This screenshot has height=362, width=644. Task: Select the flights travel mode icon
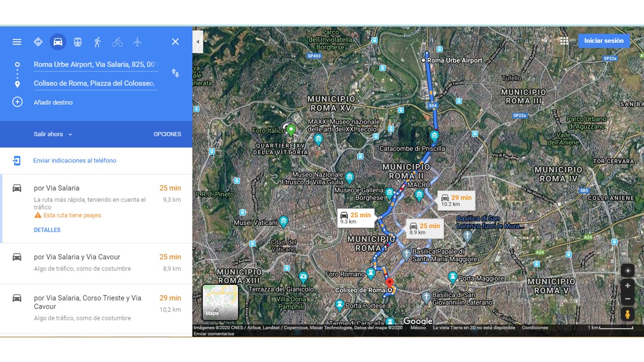click(x=137, y=42)
